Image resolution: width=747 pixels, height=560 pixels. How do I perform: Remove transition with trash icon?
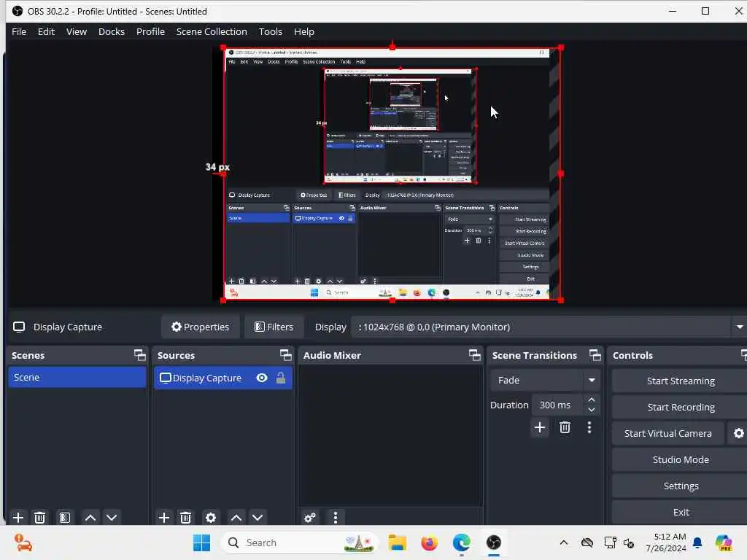[x=565, y=427]
